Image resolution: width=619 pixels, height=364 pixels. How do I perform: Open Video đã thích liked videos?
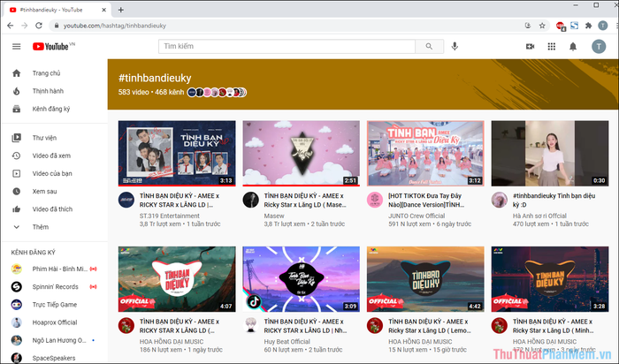[x=54, y=209]
